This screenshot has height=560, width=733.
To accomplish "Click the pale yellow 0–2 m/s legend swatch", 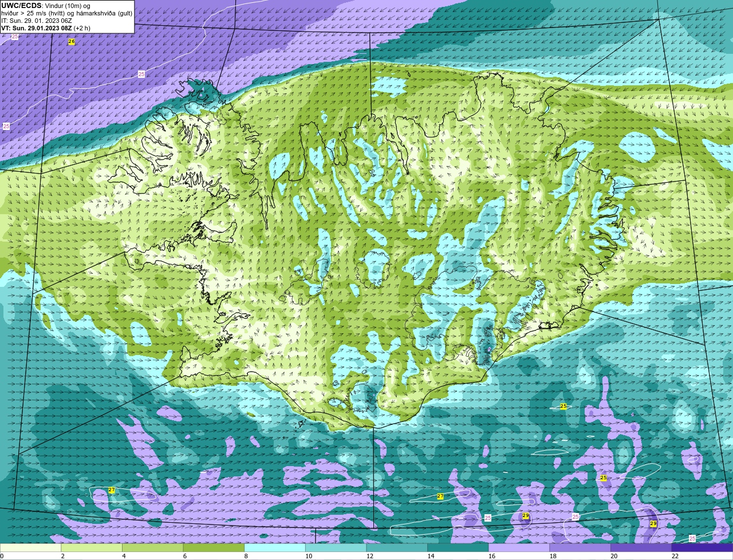I will pyautogui.click(x=30, y=547).
